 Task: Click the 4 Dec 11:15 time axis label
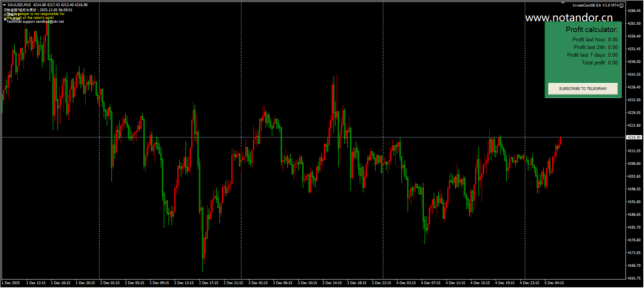(455, 283)
